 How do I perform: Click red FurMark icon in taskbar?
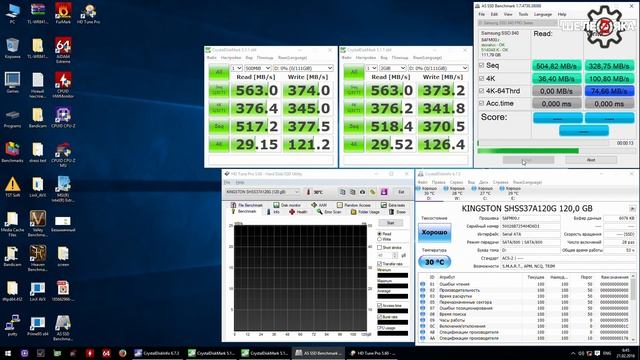90,353
